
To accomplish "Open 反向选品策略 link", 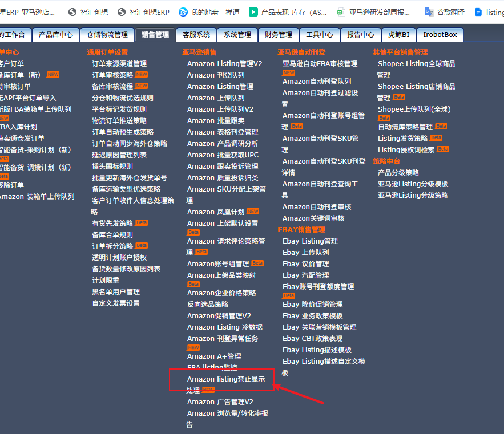I will pyautogui.click(x=208, y=304).
